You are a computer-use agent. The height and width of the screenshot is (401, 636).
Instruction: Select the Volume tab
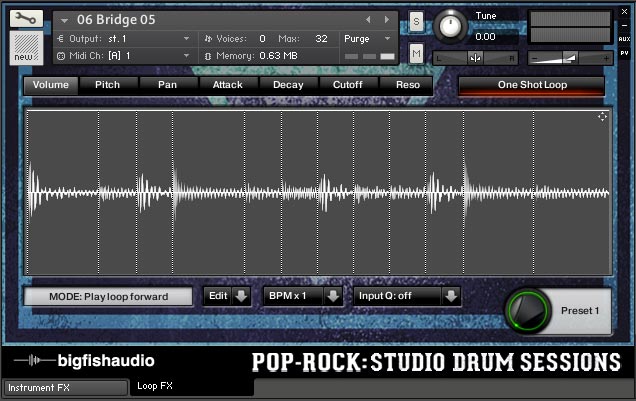[x=51, y=85]
